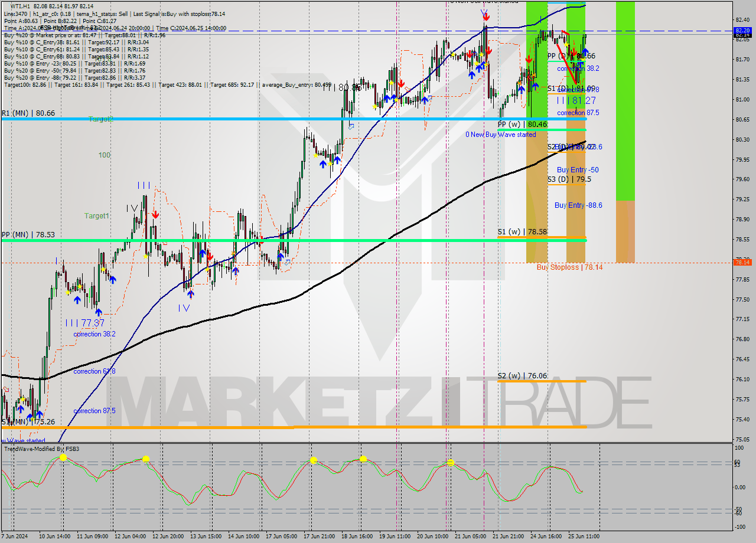Click the 'S1 (w) | 78.58' support label
756x543 pixels.
[x=522, y=232]
